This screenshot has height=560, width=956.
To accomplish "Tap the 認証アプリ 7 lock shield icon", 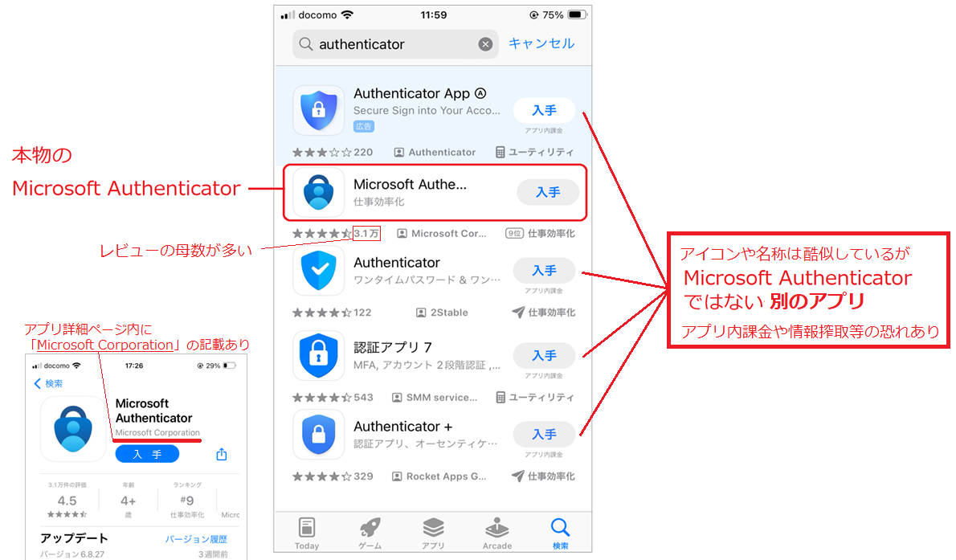I will [x=318, y=355].
